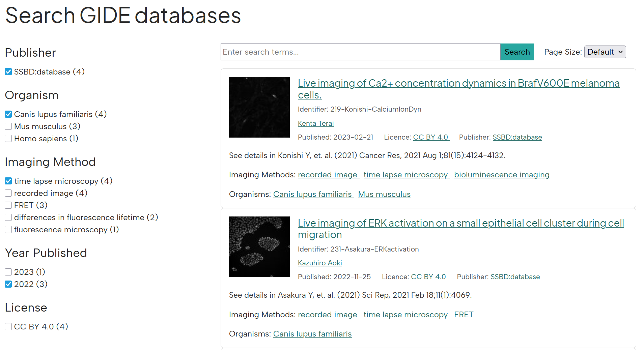Open CC BY 4.0 licence of Asakura dataset
This screenshot has height=350, width=644.
429,277
